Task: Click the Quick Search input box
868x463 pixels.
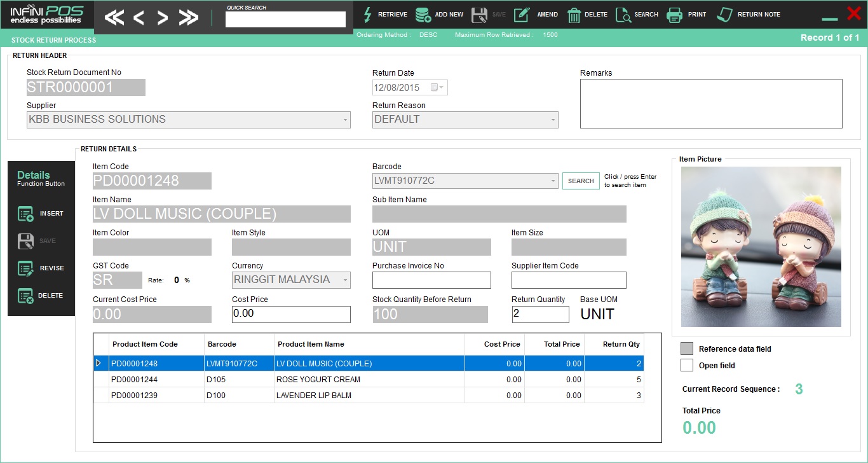Action: tap(285, 20)
